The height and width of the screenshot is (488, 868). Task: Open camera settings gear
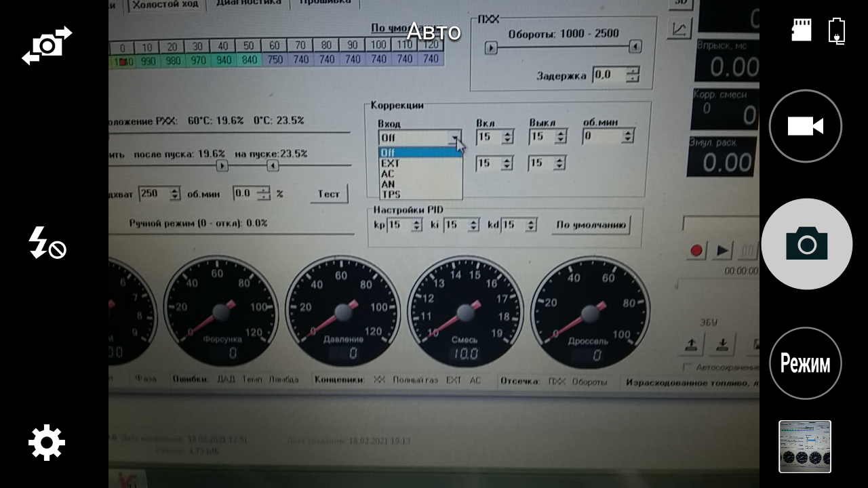click(47, 443)
